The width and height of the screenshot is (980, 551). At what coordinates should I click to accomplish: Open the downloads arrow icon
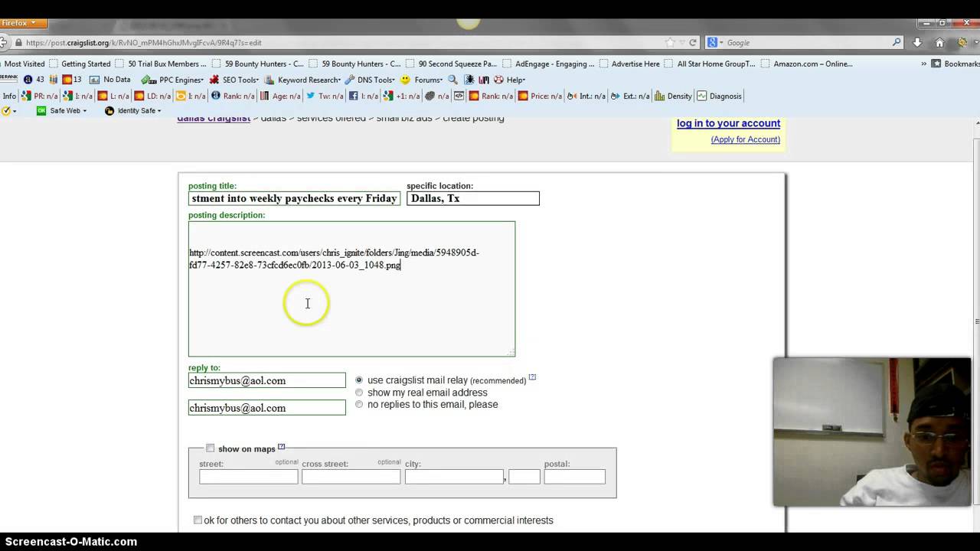917,43
